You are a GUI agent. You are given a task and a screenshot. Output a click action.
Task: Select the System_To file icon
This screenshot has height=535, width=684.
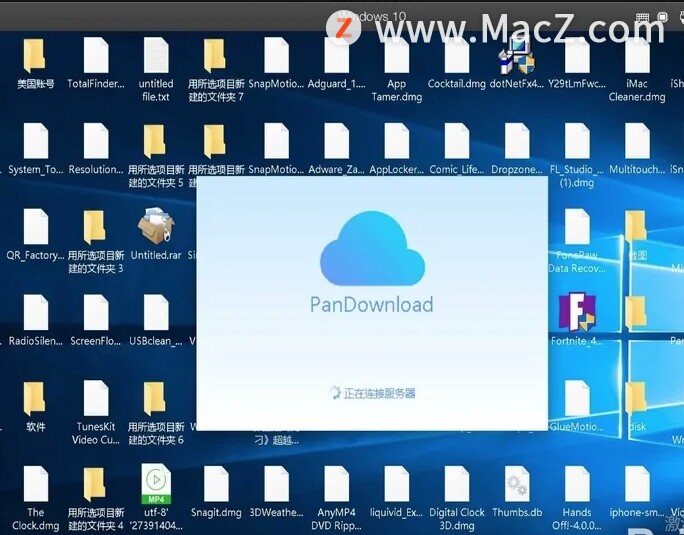coord(36,141)
